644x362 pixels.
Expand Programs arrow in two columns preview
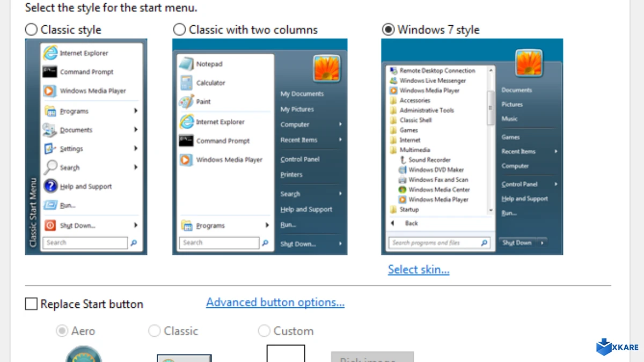267,226
